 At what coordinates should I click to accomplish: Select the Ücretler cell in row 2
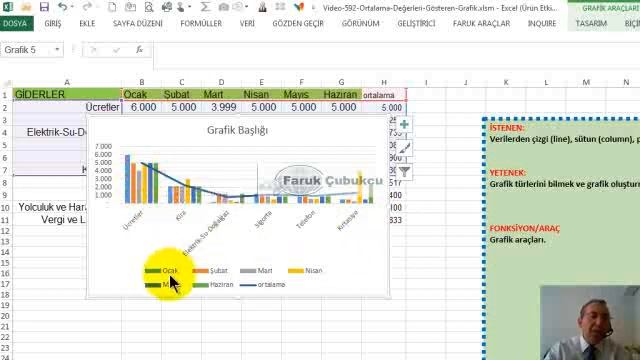(x=67, y=107)
